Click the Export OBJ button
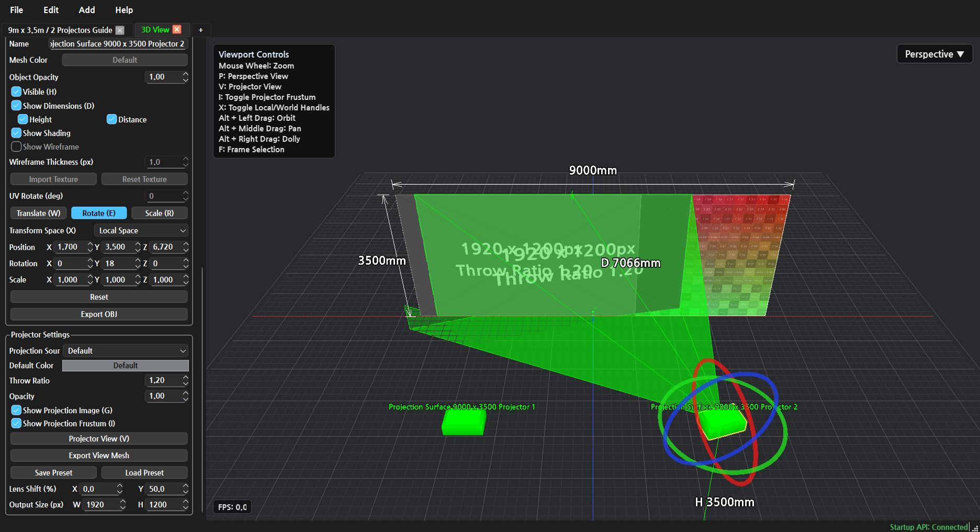980x532 pixels. point(99,314)
